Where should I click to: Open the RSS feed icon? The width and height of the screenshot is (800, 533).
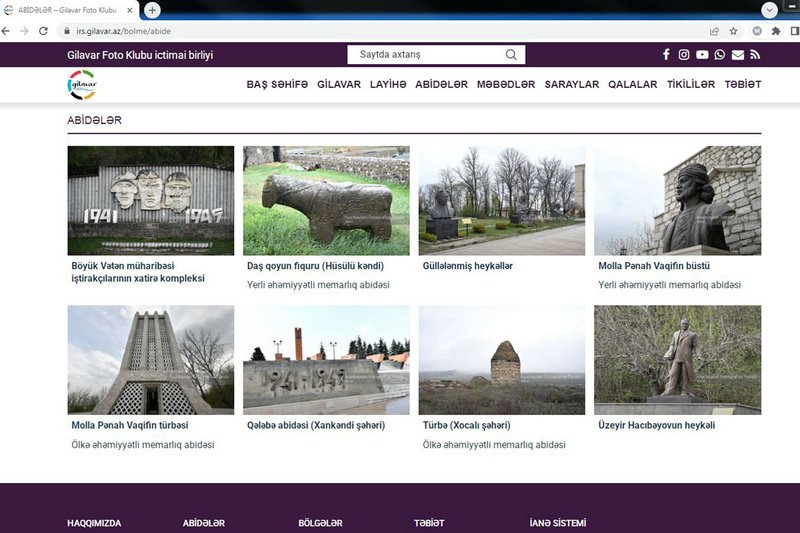click(756, 55)
